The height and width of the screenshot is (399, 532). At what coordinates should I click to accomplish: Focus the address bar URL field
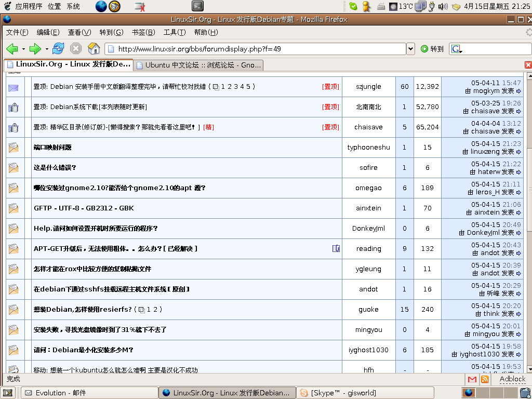click(x=255, y=49)
